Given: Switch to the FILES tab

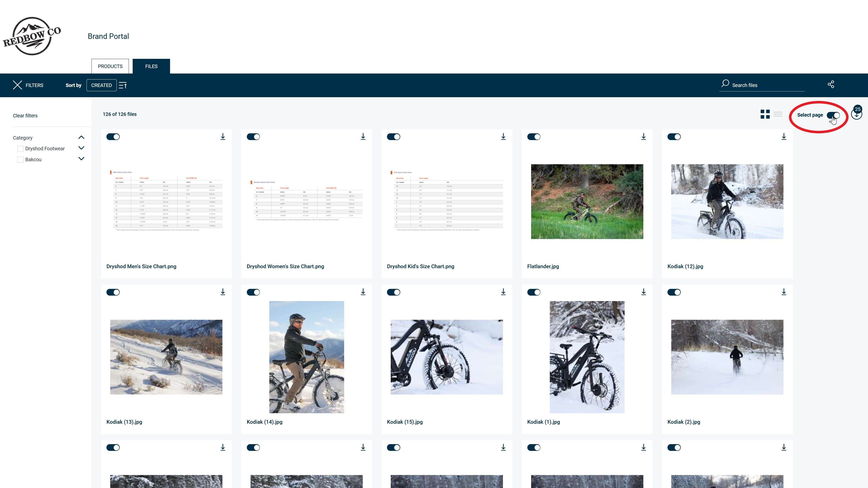Looking at the screenshot, I should coord(151,66).
